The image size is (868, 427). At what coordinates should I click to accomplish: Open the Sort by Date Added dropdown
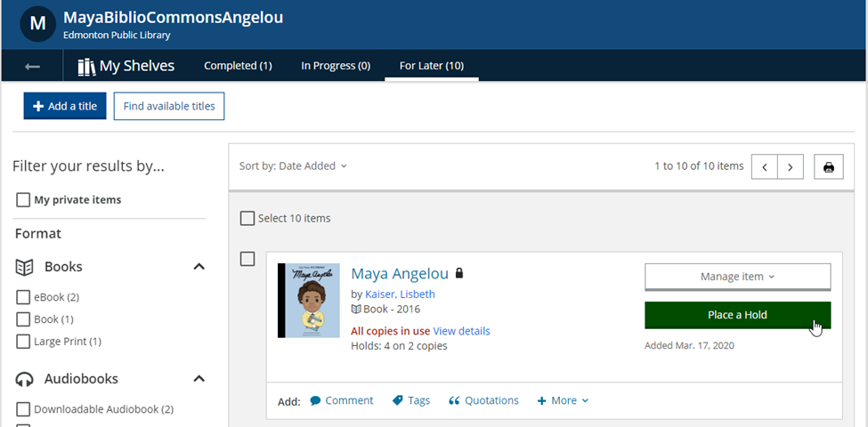pyautogui.click(x=293, y=166)
